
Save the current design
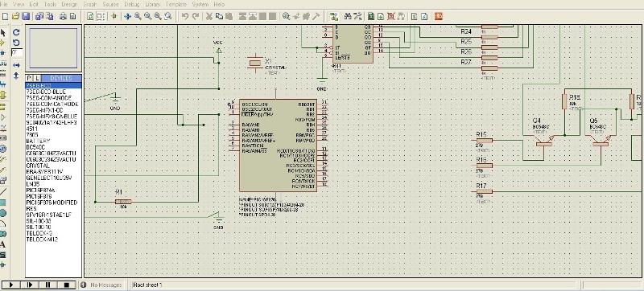(26, 16)
